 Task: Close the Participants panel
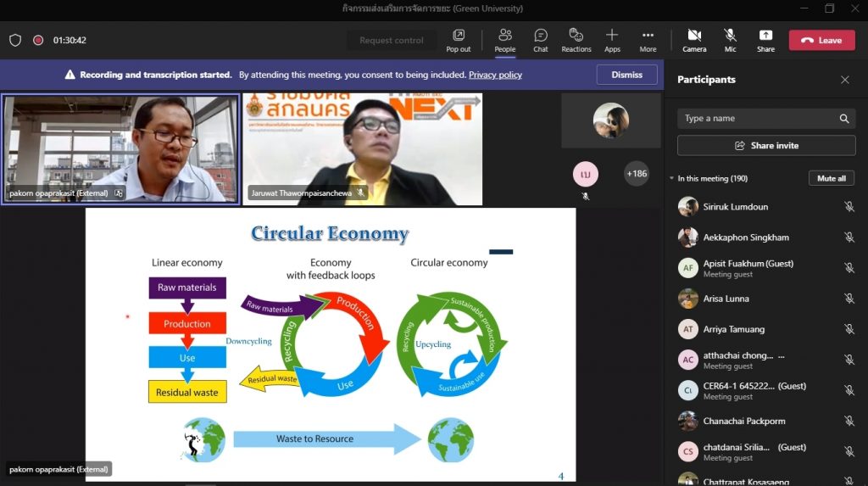(844, 80)
